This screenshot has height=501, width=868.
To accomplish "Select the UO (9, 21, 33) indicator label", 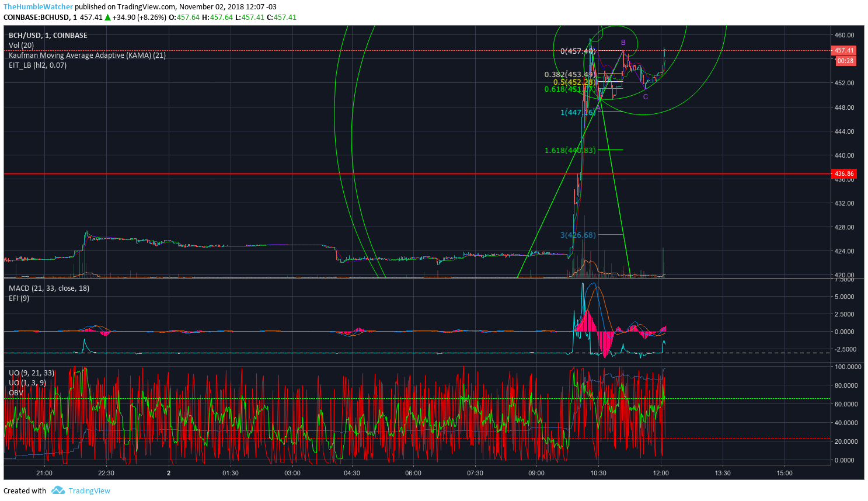I will [32, 373].
